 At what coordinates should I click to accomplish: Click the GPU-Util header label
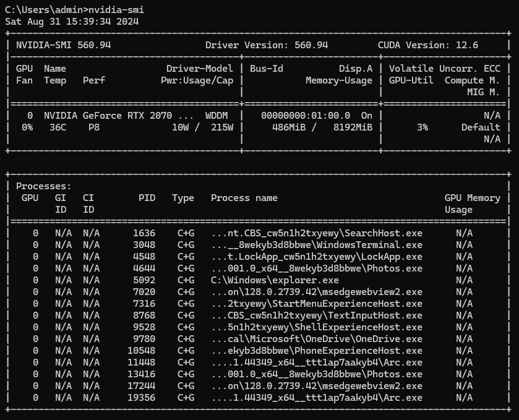point(411,80)
